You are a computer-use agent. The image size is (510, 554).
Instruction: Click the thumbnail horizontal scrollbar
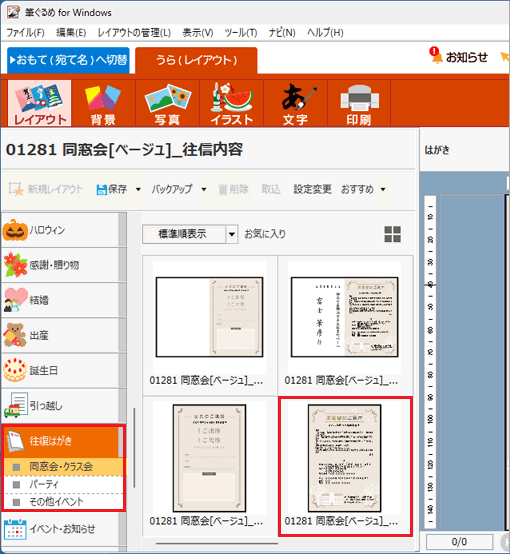point(217,543)
